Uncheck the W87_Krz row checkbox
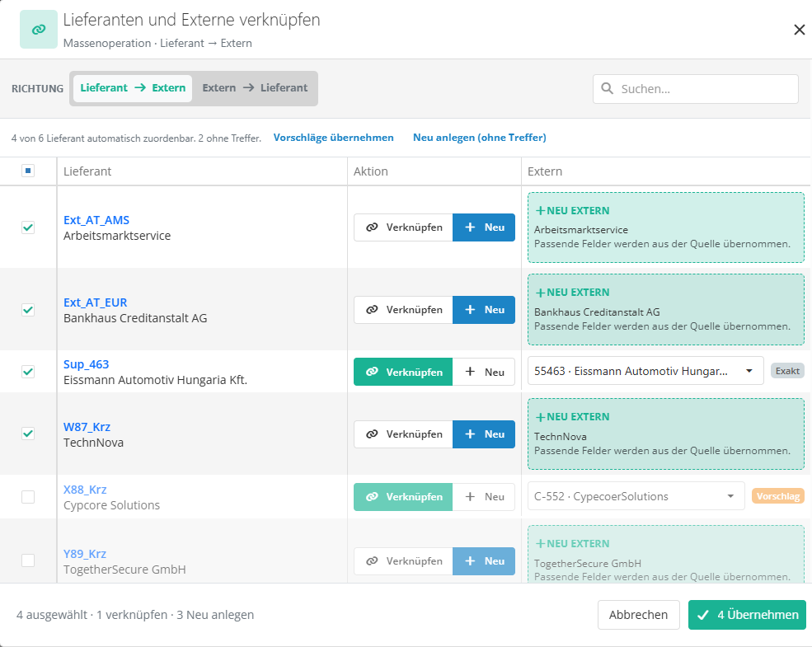This screenshot has height=647, width=812. [28, 434]
